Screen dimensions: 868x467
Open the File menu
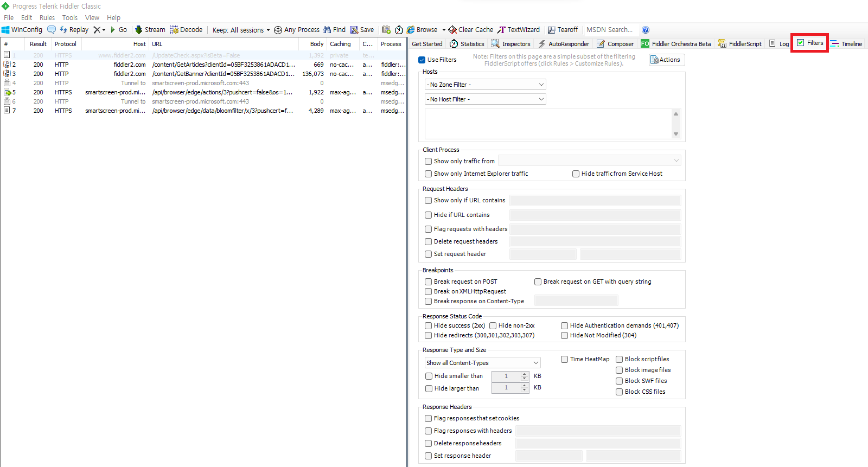(9, 18)
